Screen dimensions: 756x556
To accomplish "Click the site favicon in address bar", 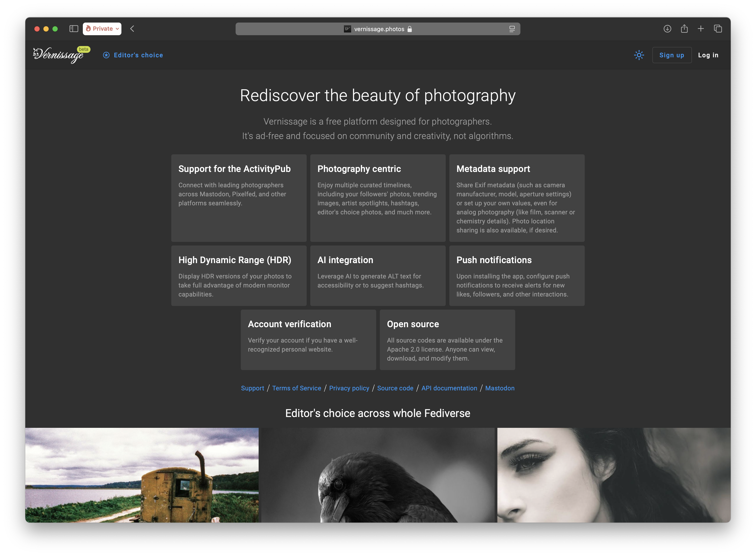I will pyautogui.click(x=347, y=29).
